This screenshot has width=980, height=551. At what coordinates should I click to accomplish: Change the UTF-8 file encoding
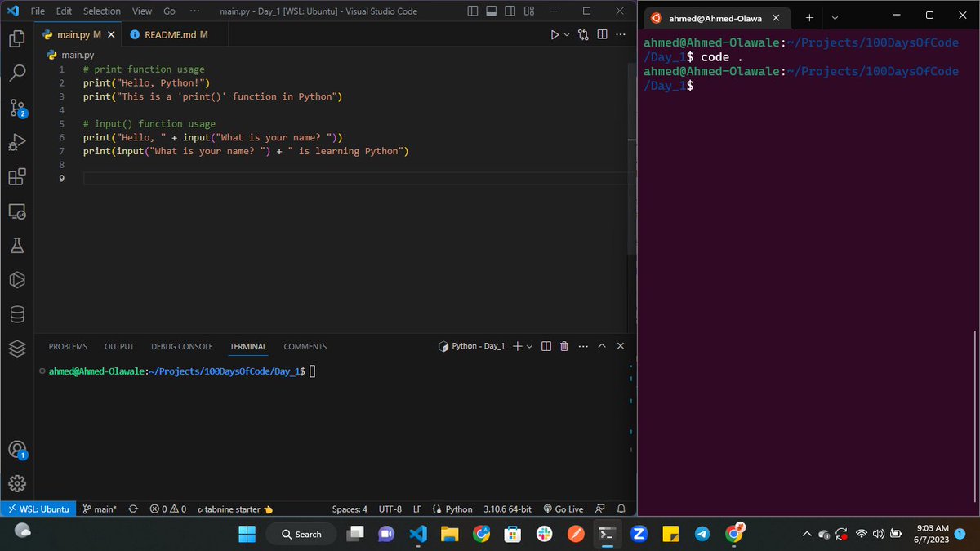pos(390,509)
